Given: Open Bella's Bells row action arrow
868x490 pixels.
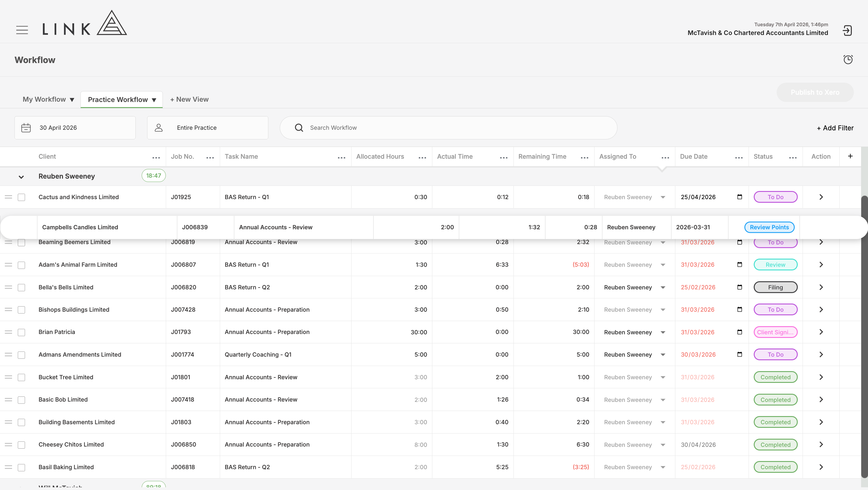Looking at the screenshot, I should point(821,287).
